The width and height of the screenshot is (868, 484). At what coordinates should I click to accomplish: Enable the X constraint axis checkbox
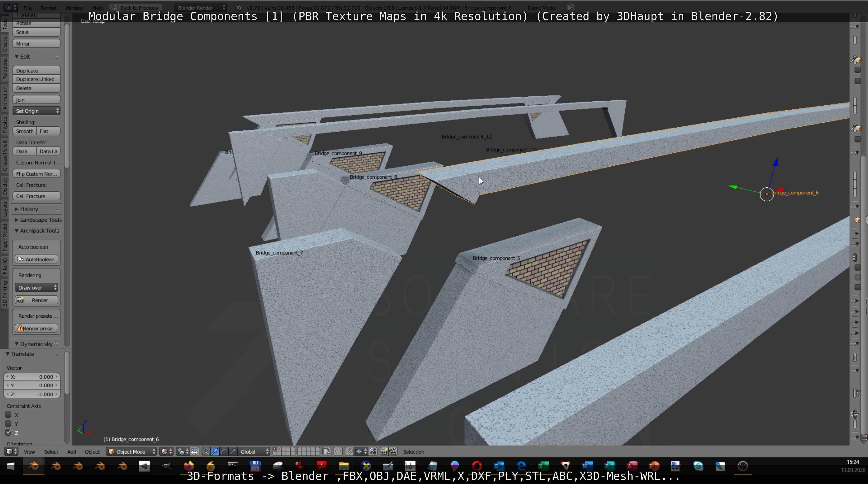(x=8, y=414)
